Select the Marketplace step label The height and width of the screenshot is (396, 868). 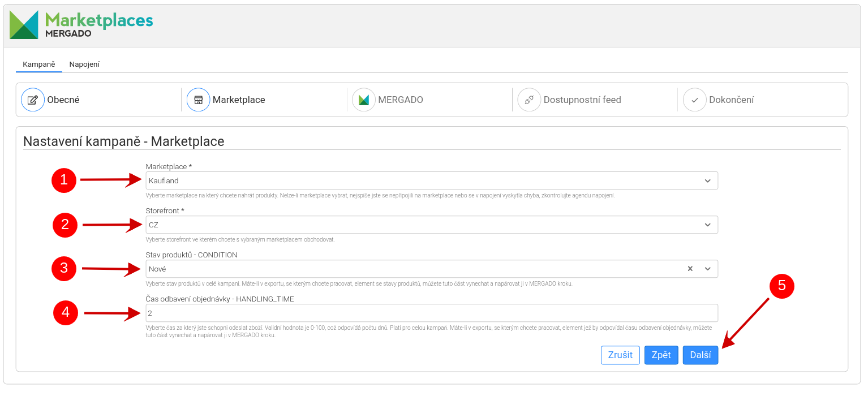tap(239, 100)
